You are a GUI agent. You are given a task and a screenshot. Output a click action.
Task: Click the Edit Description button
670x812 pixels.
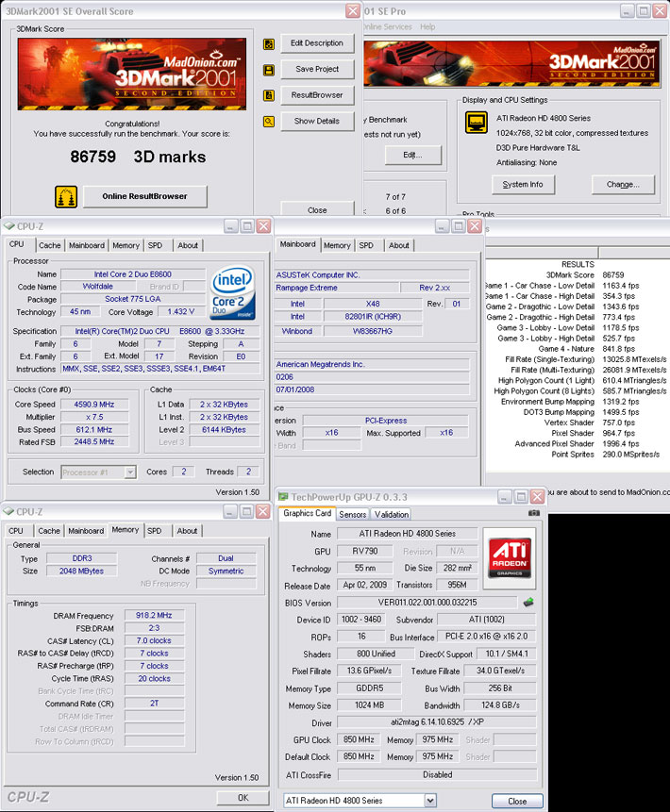[317, 43]
